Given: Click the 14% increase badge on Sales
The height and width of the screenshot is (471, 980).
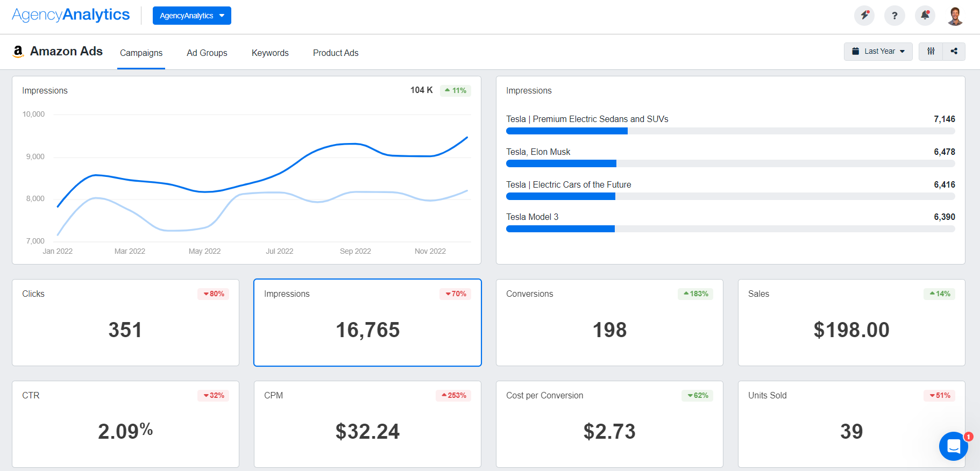Looking at the screenshot, I should pos(940,294).
